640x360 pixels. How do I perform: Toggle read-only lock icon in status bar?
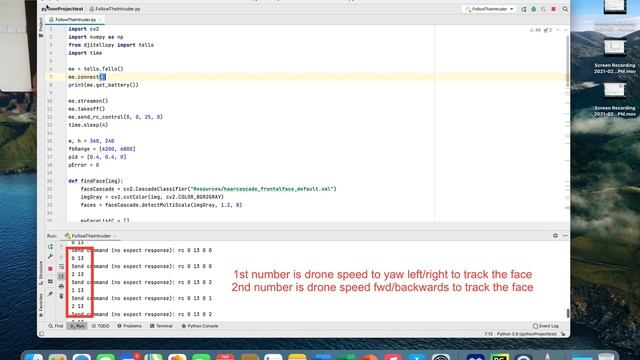click(563, 334)
